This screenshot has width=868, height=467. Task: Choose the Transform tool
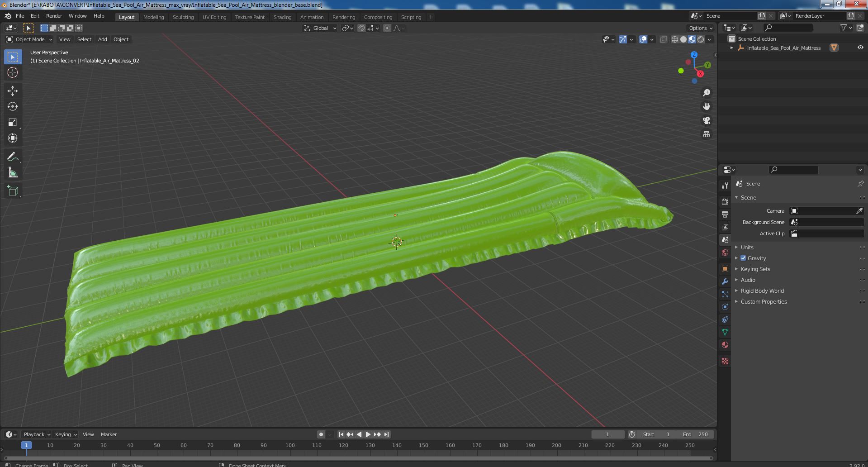click(x=13, y=138)
